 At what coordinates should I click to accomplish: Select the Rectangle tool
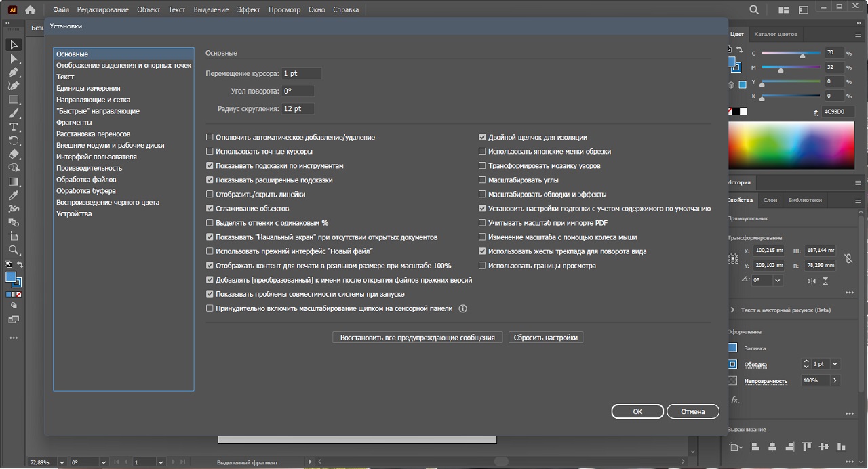coord(14,100)
